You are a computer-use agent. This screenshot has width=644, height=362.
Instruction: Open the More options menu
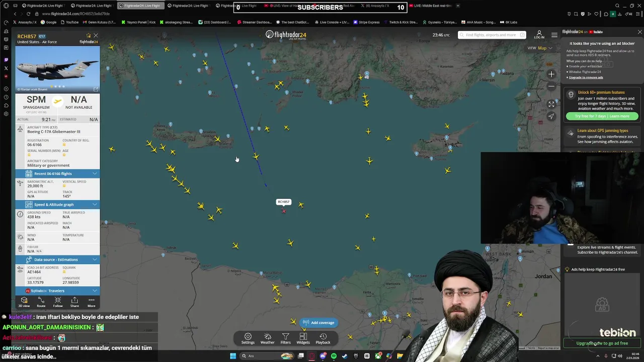point(92,302)
